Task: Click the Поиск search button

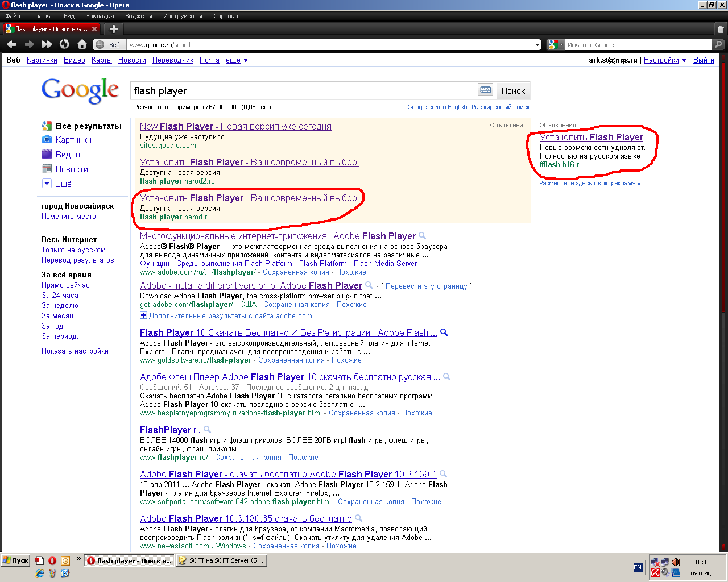Action: click(513, 91)
